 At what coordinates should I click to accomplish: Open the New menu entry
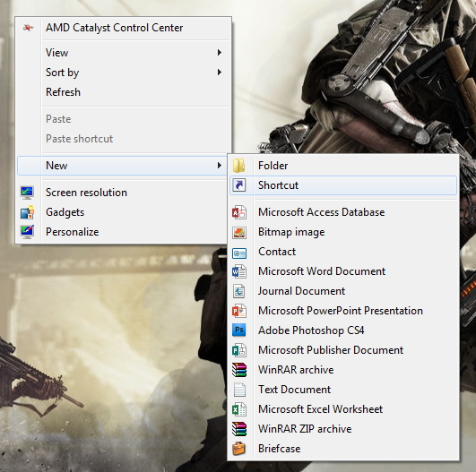click(x=123, y=166)
